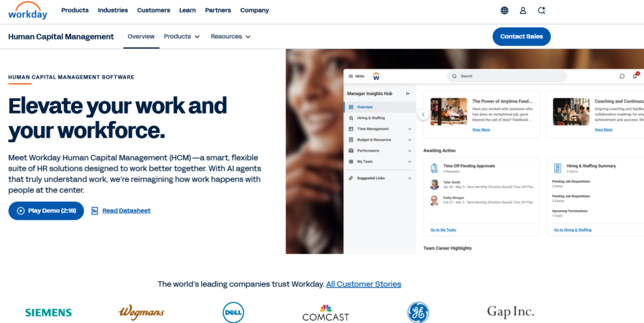Click the Workday W logo in dashboard

pyautogui.click(x=376, y=76)
